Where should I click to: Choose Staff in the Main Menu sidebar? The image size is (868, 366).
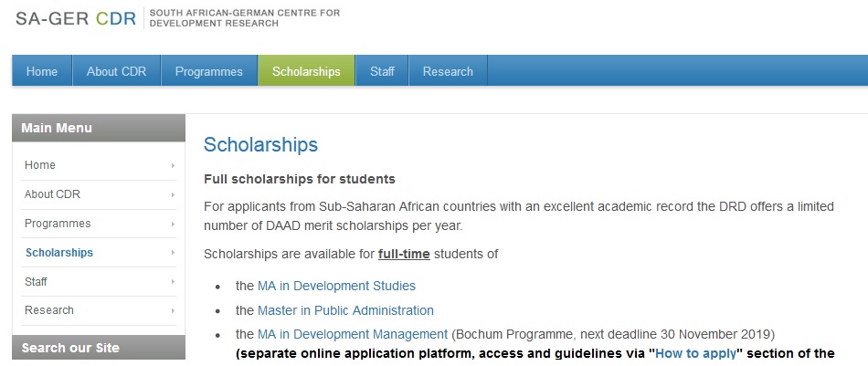pyautogui.click(x=37, y=282)
